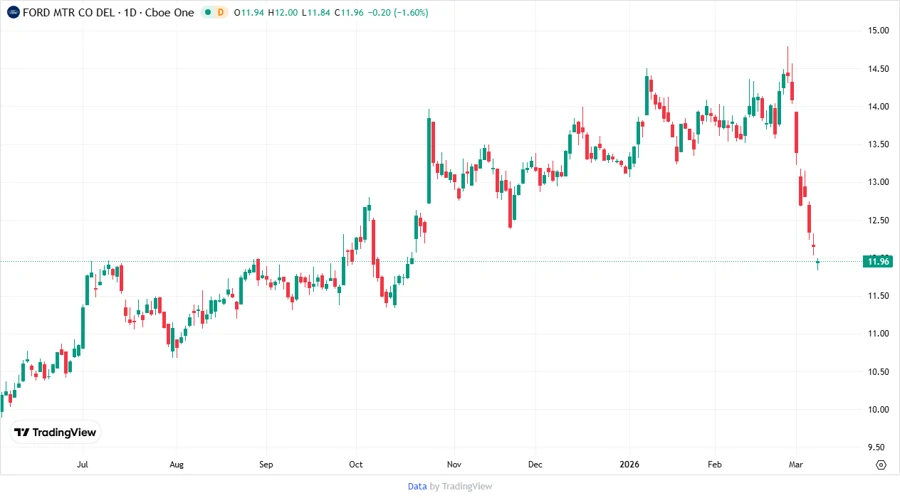Click the 10.50 price axis label
Viewport: 900px width, 498px height.
pos(878,371)
